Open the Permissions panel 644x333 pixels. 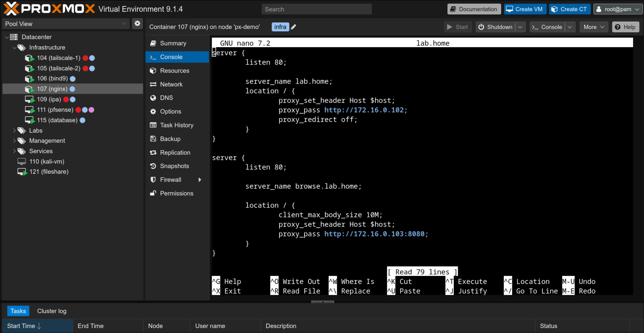pos(153,193)
